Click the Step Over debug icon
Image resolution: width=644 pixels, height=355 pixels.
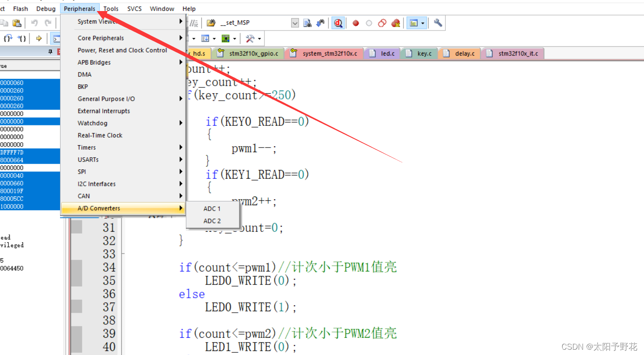tap(9, 38)
